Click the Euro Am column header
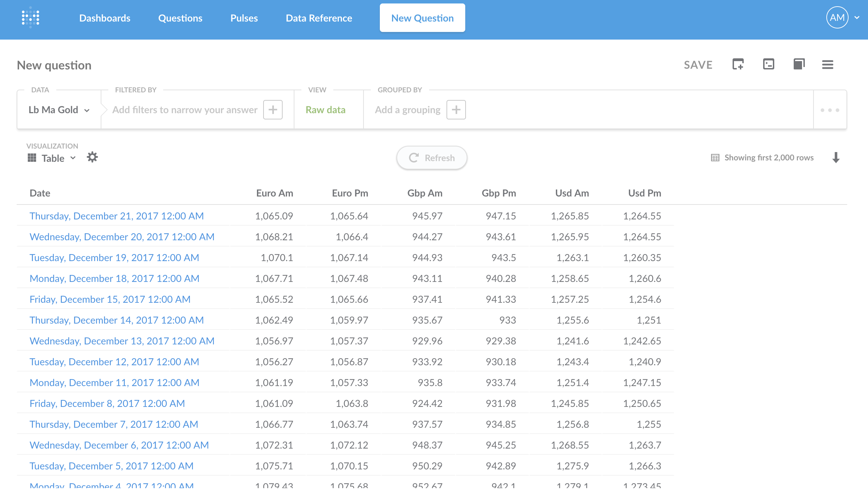Viewport: 868px width, 493px height. point(274,193)
